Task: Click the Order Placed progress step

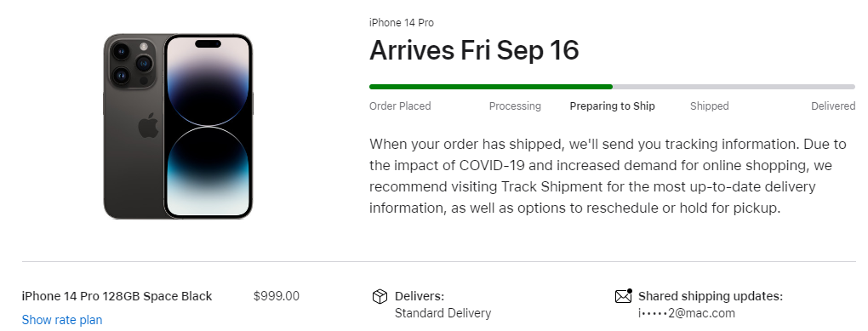Action: click(400, 106)
